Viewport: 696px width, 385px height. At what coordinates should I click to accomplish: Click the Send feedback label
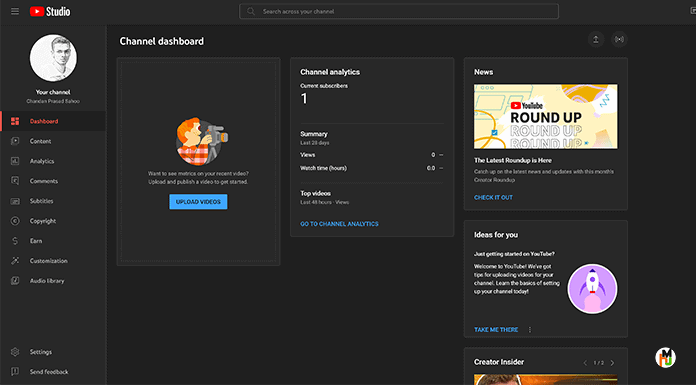[49, 372]
